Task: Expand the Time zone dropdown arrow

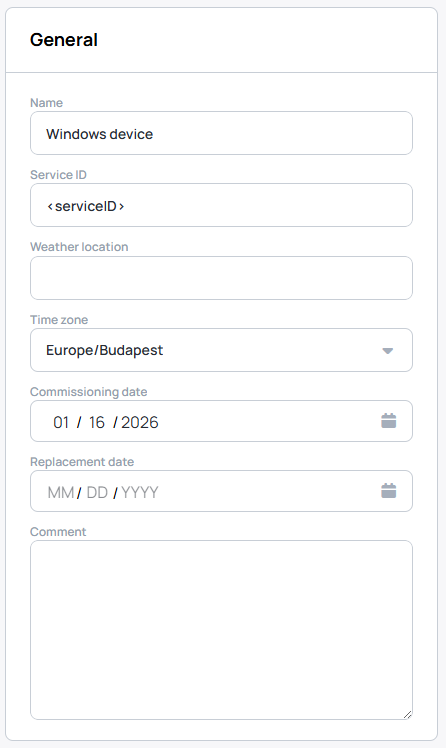Action: click(x=388, y=351)
